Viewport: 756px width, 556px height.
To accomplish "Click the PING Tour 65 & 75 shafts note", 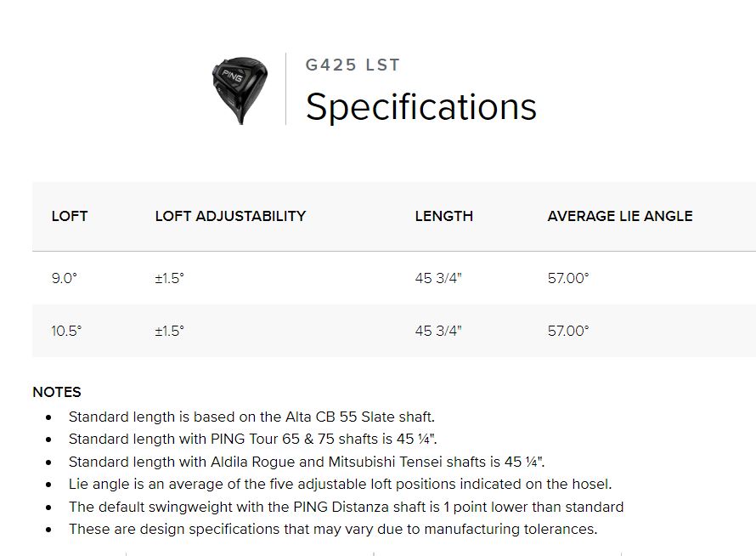I will coord(253,440).
